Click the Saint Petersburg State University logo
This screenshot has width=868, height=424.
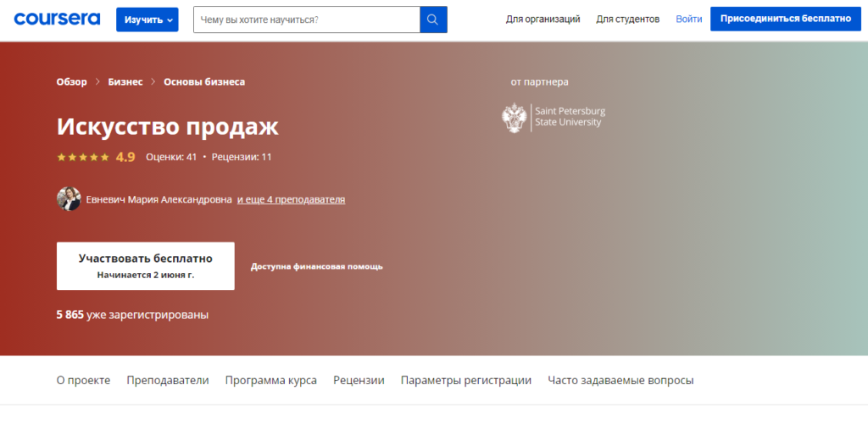click(x=554, y=117)
